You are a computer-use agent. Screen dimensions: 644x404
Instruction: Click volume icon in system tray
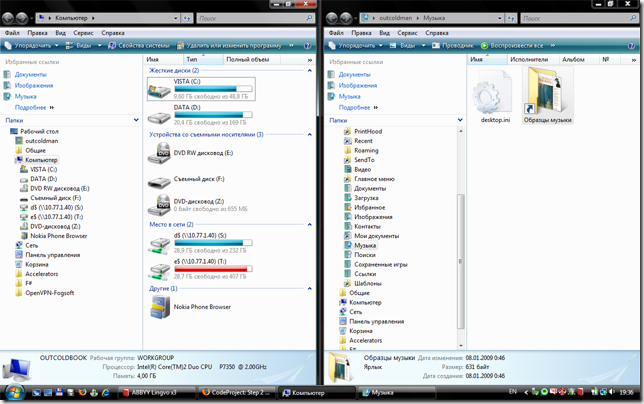click(x=612, y=392)
